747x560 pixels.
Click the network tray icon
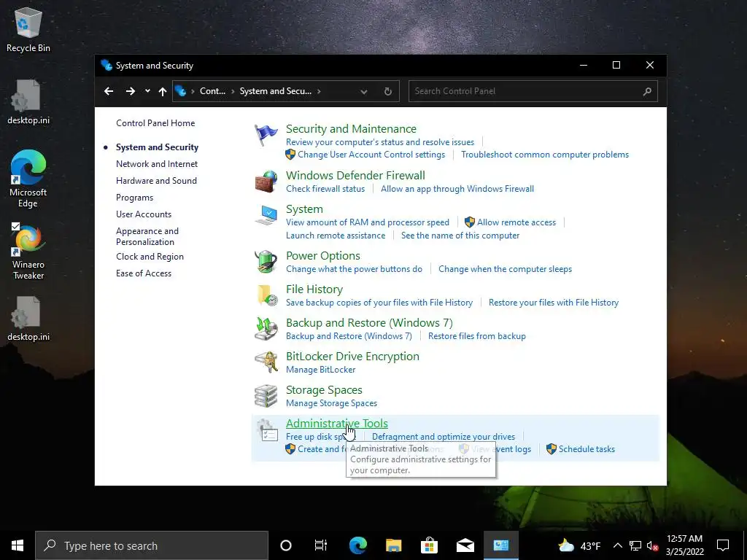click(x=635, y=545)
